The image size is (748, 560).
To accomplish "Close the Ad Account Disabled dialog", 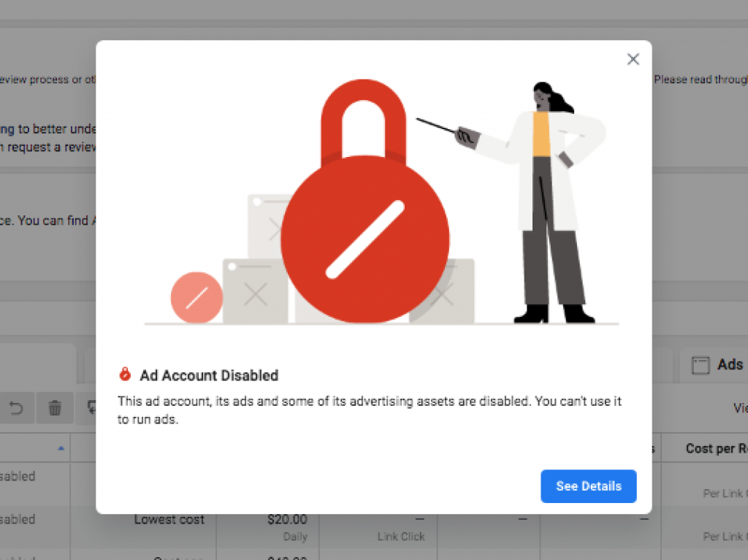I will tap(633, 59).
